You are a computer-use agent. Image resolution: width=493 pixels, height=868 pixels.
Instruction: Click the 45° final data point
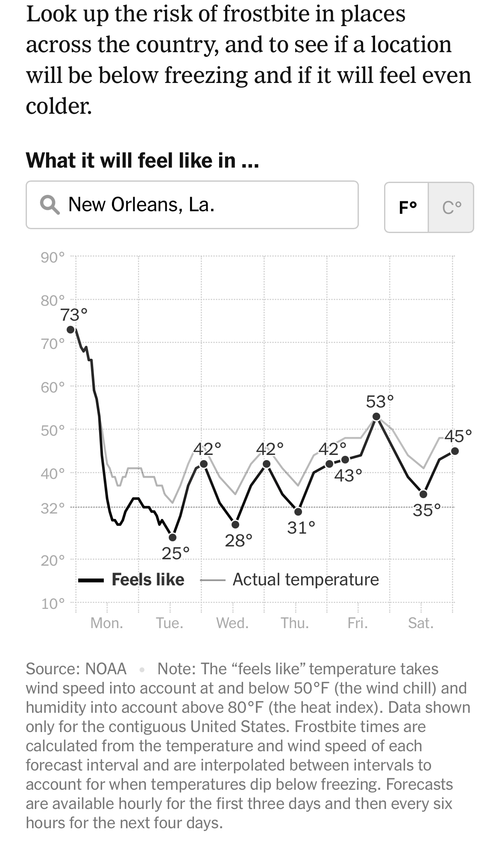[x=455, y=451]
